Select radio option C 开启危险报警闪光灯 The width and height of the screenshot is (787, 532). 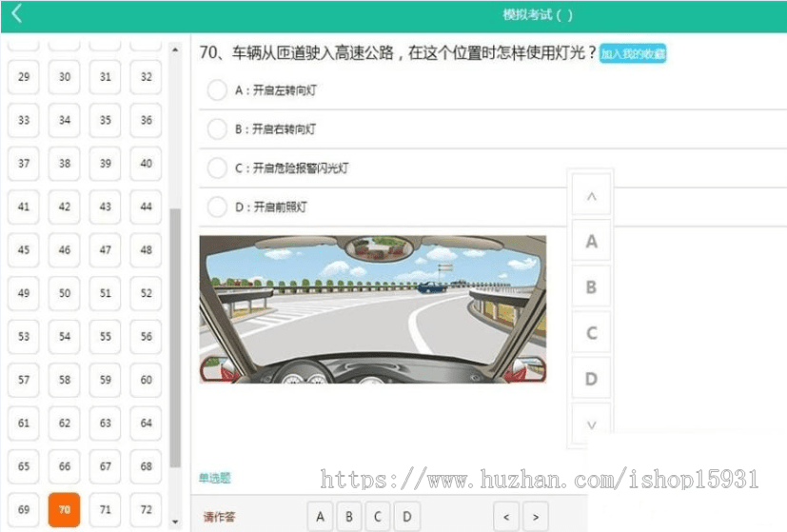pyautogui.click(x=217, y=167)
